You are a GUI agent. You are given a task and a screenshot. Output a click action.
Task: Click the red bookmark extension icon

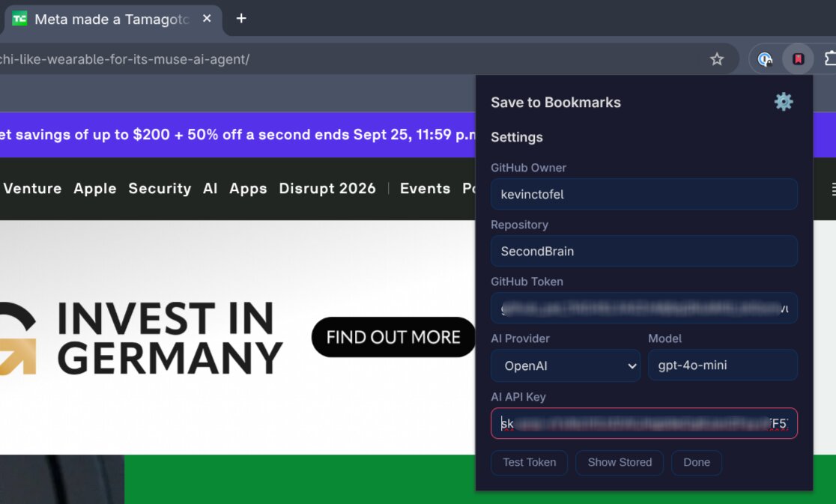tap(798, 59)
